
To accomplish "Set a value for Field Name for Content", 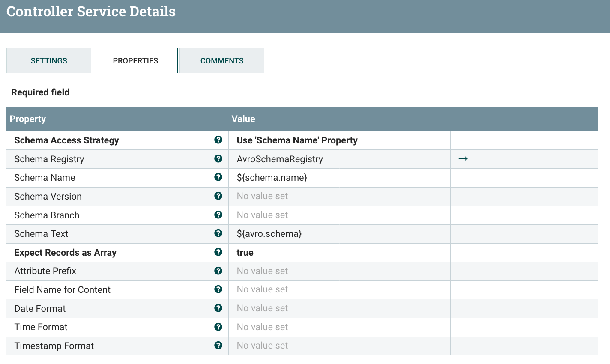I will [339, 290].
